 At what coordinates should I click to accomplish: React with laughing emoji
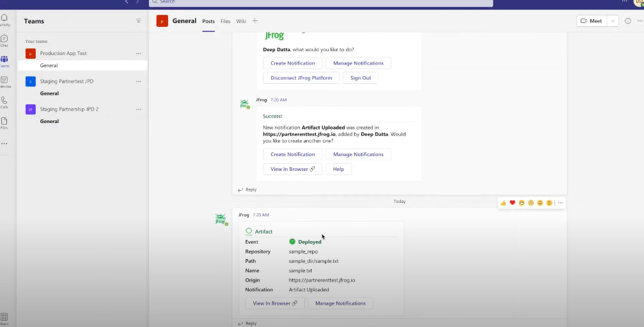522,203
